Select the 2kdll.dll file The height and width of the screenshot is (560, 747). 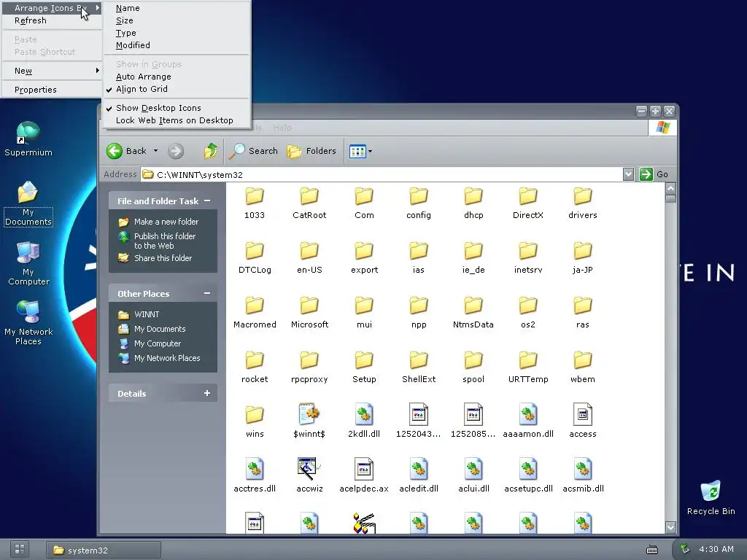coord(364,421)
